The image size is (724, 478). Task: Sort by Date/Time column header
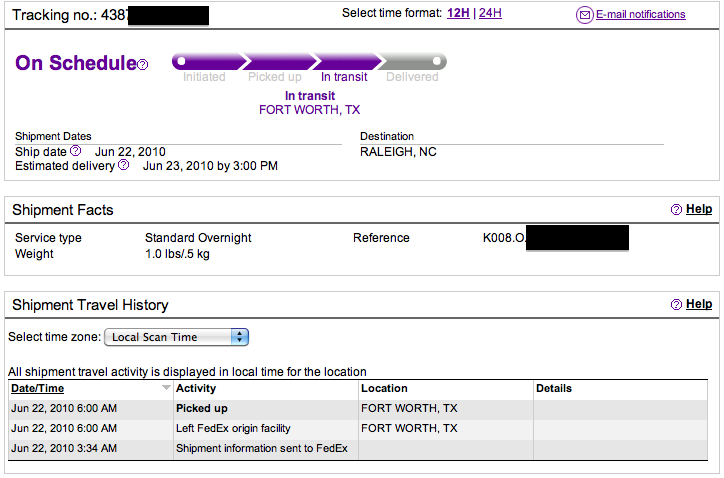tap(37, 388)
